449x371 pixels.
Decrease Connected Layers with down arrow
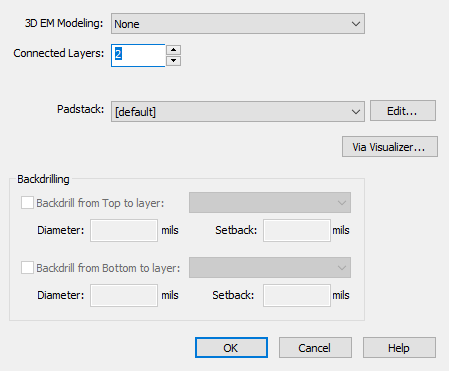[173, 61]
